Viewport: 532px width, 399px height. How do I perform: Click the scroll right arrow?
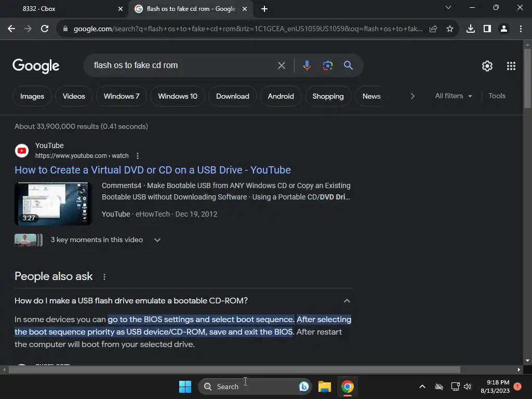pyautogui.click(x=518, y=370)
